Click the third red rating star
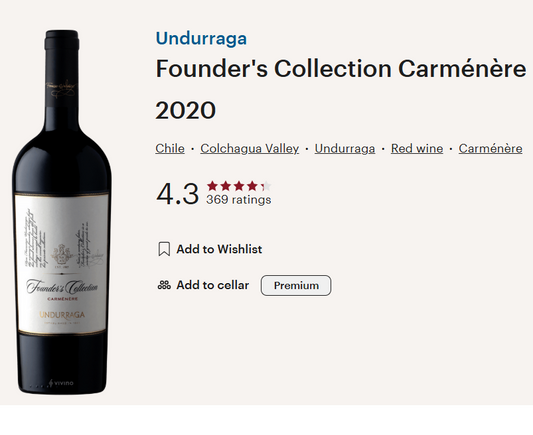Image resolution: width=533 pixels, height=435 pixels. [x=239, y=186]
